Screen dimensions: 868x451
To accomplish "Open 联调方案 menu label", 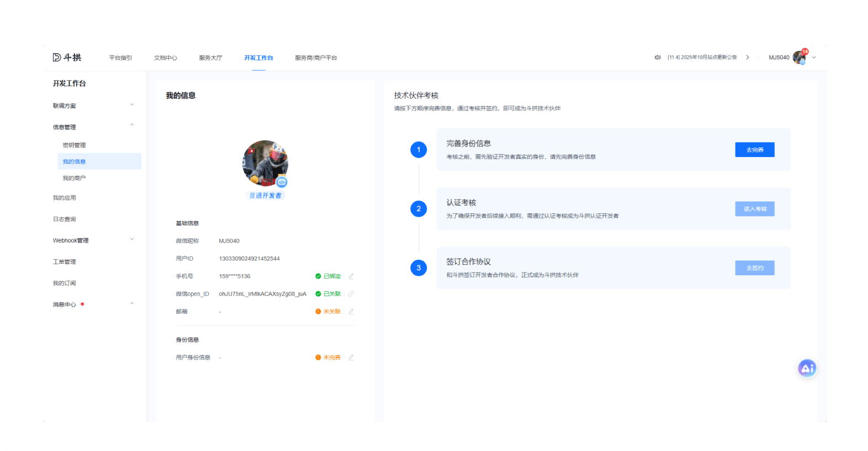I will click(x=65, y=106).
